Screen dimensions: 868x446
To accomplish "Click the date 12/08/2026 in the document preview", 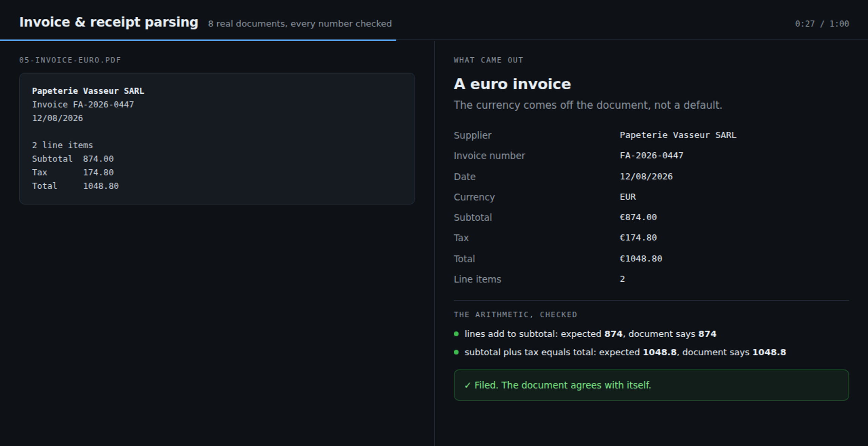I will click(x=58, y=118).
